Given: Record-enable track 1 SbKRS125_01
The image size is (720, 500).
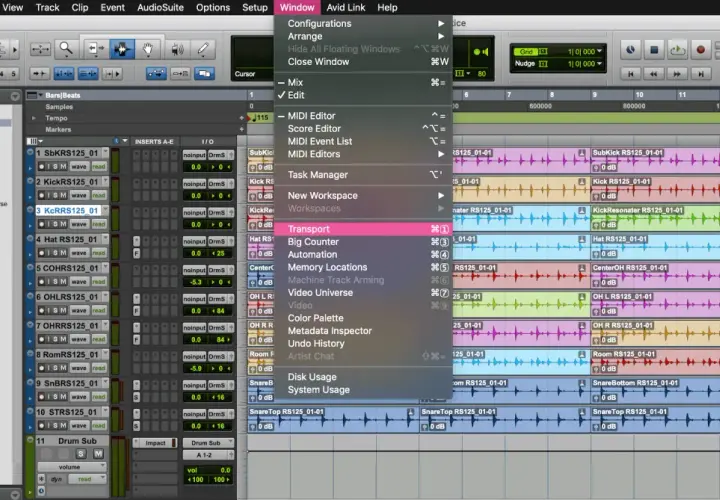Looking at the screenshot, I should pos(42,166).
